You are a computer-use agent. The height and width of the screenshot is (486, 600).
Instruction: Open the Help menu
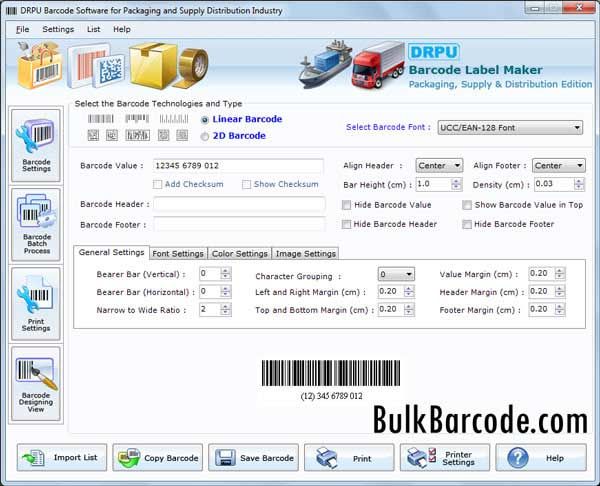click(122, 29)
